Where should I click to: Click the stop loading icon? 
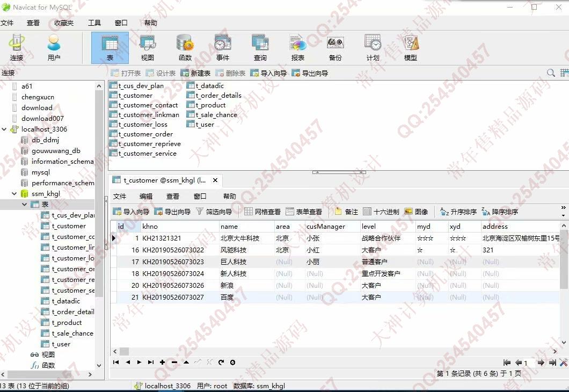[x=232, y=362]
